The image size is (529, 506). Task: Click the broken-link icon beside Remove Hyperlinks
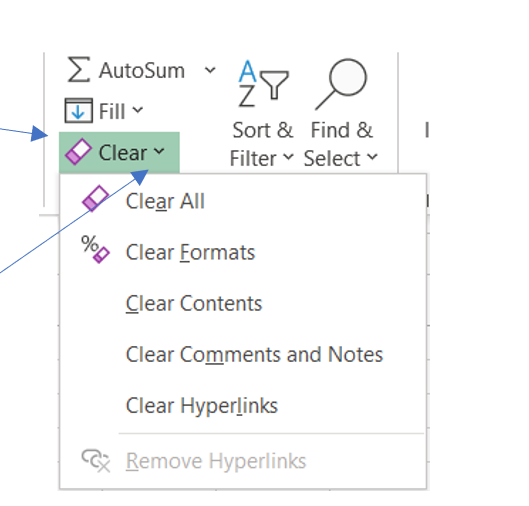point(96,460)
